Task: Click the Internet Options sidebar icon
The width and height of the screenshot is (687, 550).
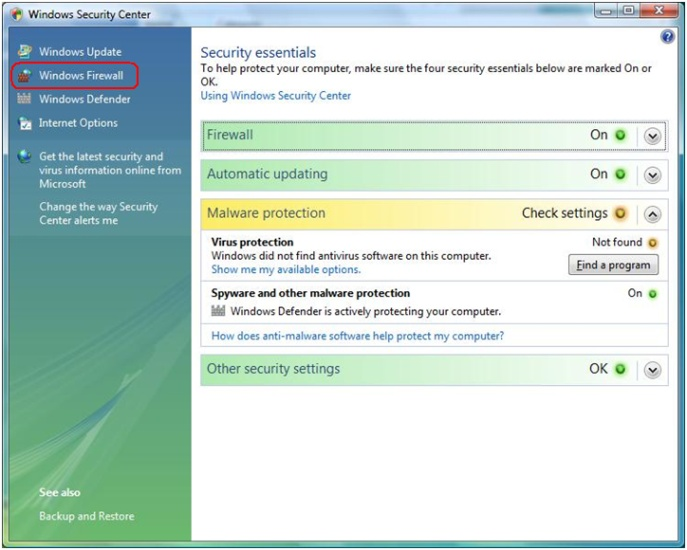Action: (x=25, y=123)
